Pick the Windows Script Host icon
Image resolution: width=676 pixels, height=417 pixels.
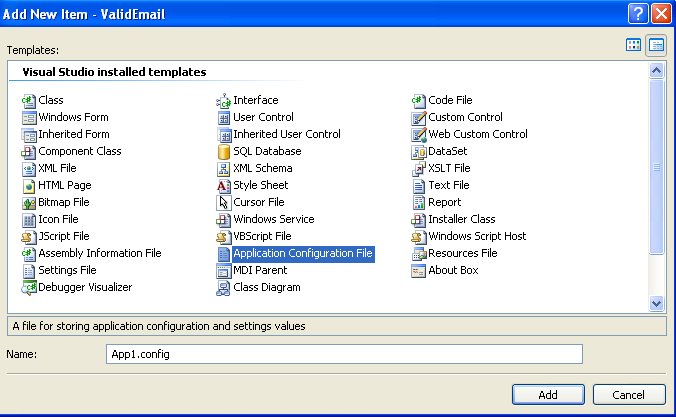point(420,236)
